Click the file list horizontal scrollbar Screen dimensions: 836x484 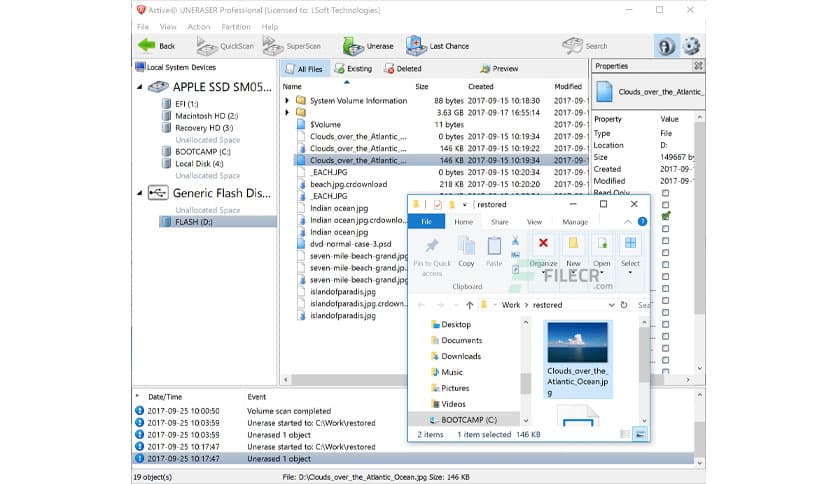pos(347,380)
